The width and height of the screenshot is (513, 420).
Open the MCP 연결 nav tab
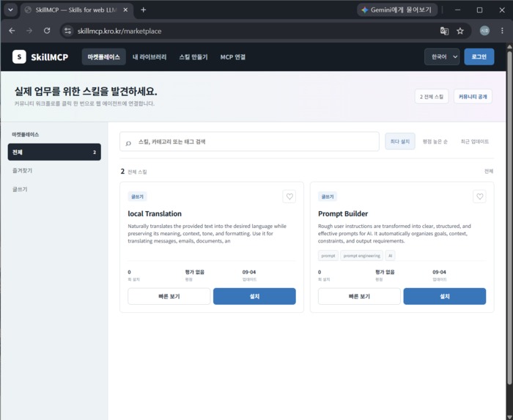[233, 57]
